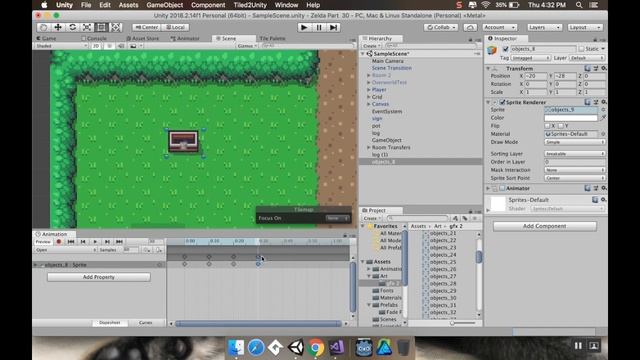Toggle pivot Center mode button
The image size is (640, 360).
click(147, 27)
